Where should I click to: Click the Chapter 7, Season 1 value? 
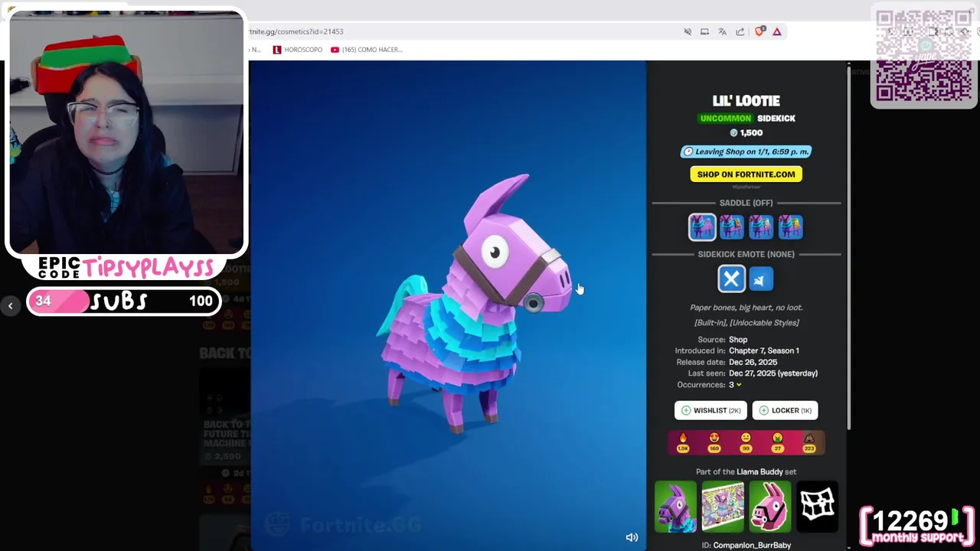pos(764,350)
